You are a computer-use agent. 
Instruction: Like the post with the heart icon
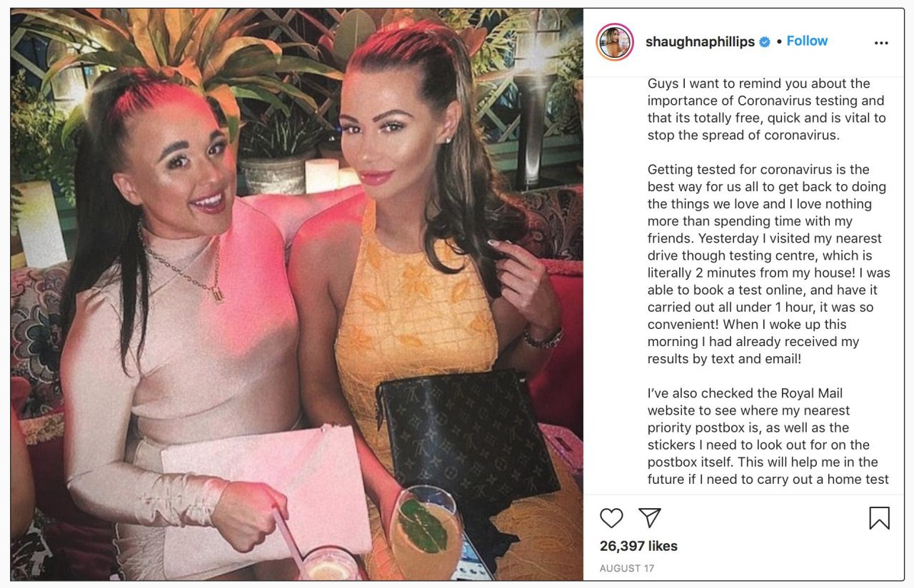(x=611, y=517)
